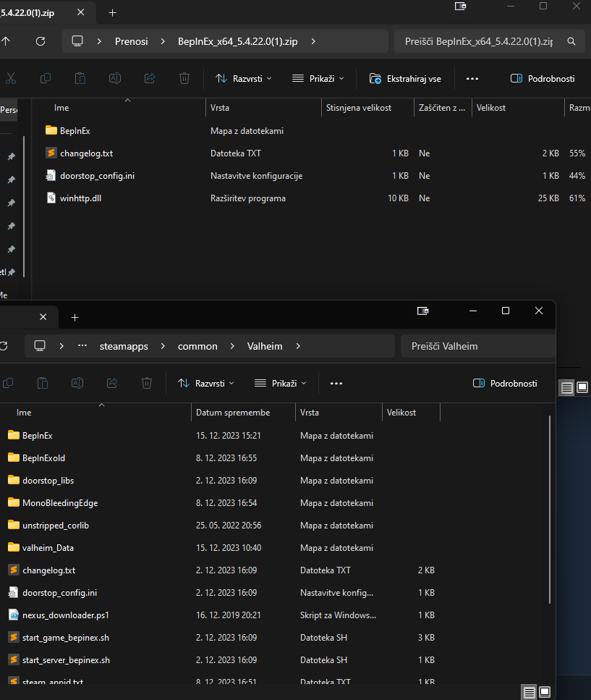Screen dimensions: 591x700
Task: Click the vertical scrollbar in the Valheim file list
Action: (x=550, y=507)
